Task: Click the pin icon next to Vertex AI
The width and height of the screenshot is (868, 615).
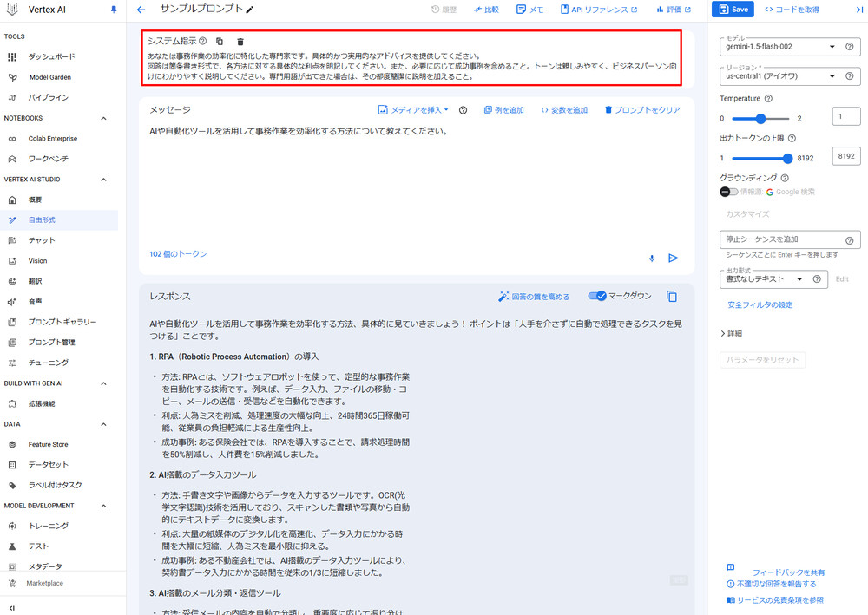Action: point(114,10)
